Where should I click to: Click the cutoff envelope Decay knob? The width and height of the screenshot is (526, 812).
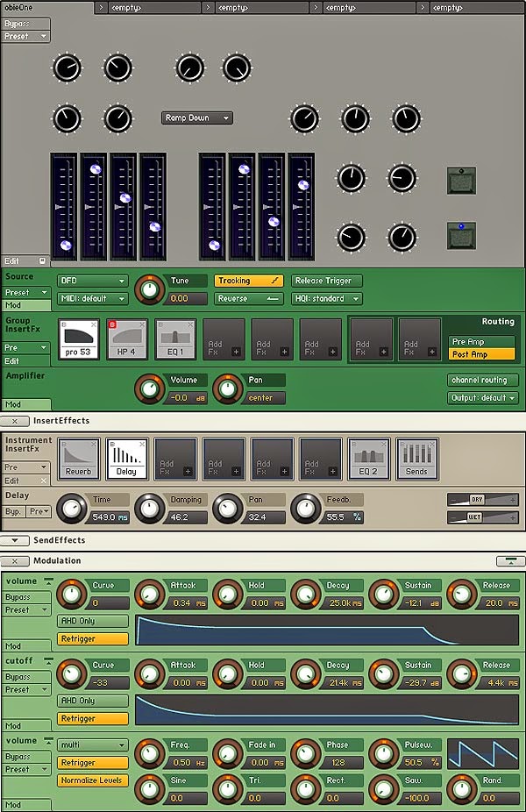tap(305, 673)
